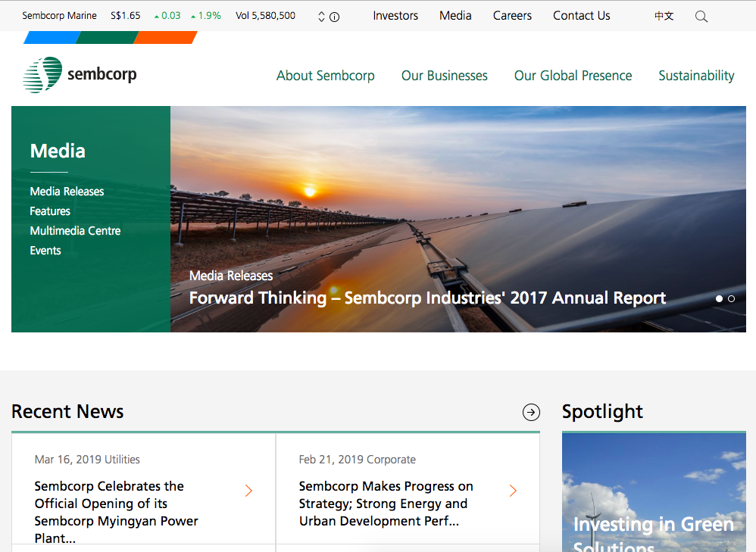Screen dimensions: 756x552
Task: Click the Vol 5,580,500 figure
Action: point(265,16)
